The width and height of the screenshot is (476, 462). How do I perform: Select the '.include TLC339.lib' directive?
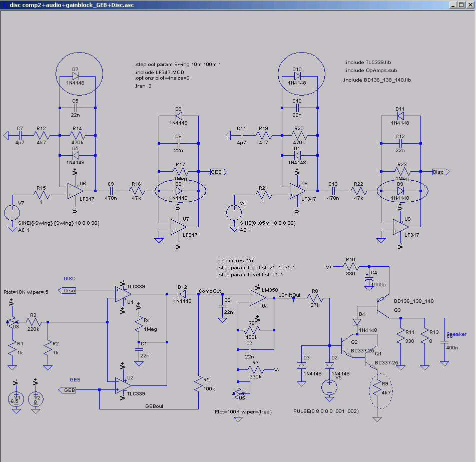[368, 62]
